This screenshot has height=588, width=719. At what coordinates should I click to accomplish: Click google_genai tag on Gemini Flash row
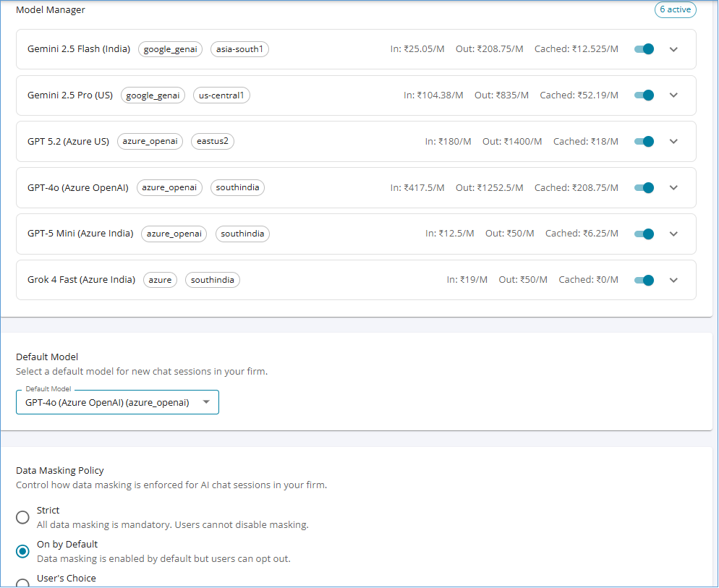pyautogui.click(x=170, y=49)
